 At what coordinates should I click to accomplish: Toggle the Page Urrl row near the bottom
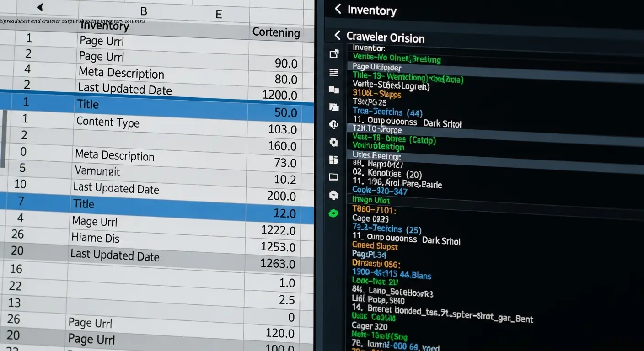[91, 339]
